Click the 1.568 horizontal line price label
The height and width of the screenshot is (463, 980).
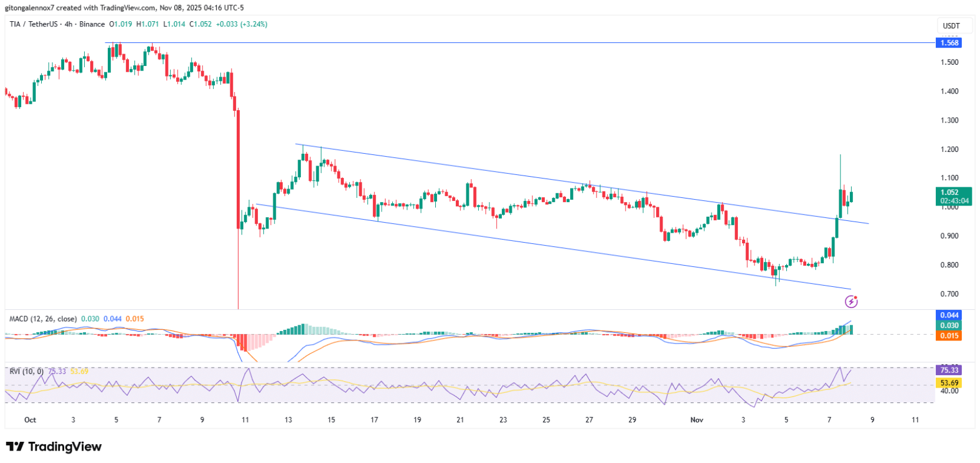click(949, 42)
